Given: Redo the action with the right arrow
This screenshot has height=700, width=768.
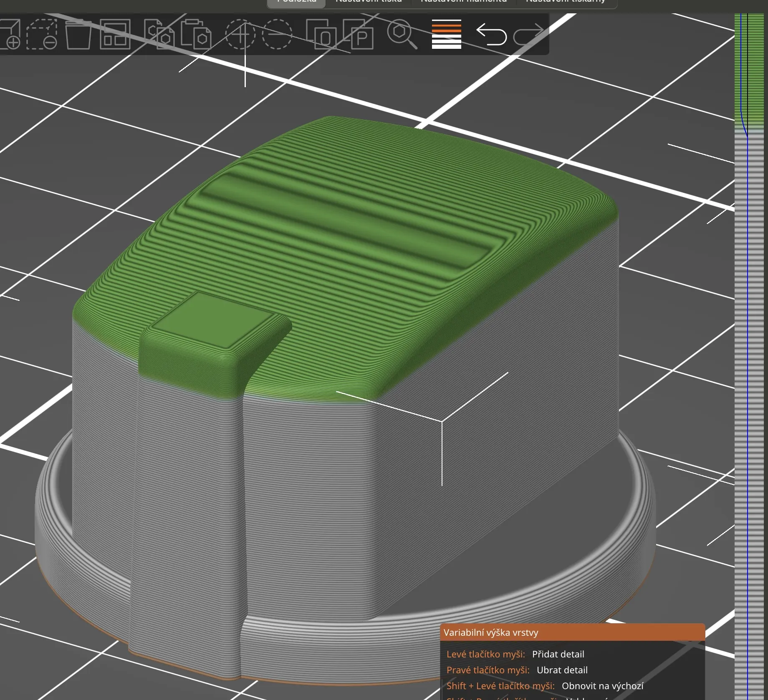Looking at the screenshot, I should (x=528, y=34).
